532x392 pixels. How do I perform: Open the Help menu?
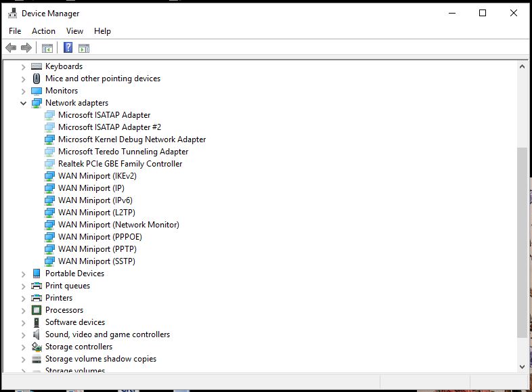pyautogui.click(x=102, y=31)
